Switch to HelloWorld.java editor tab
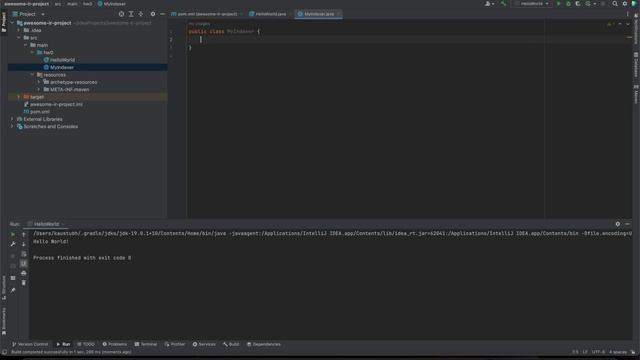 pos(269,14)
